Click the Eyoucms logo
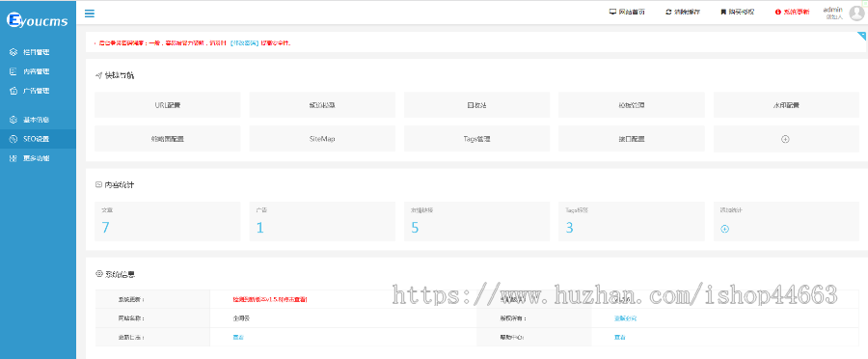The image size is (868, 359). coord(37,20)
